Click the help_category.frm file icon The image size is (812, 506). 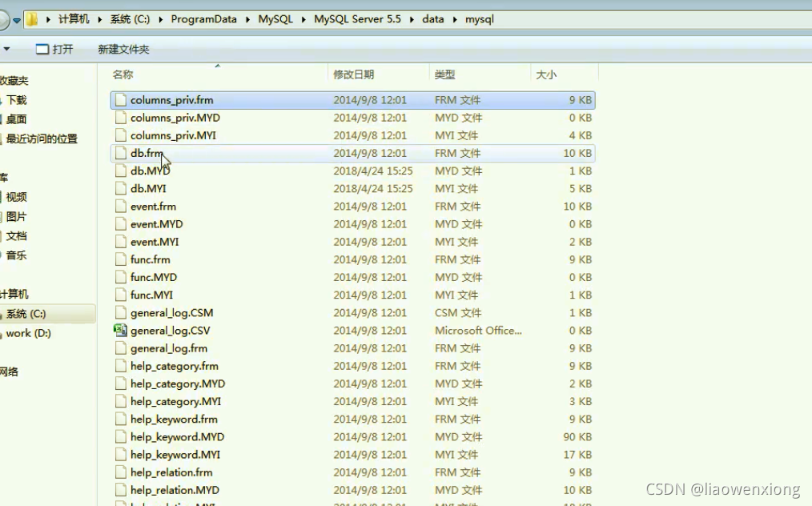(x=121, y=366)
